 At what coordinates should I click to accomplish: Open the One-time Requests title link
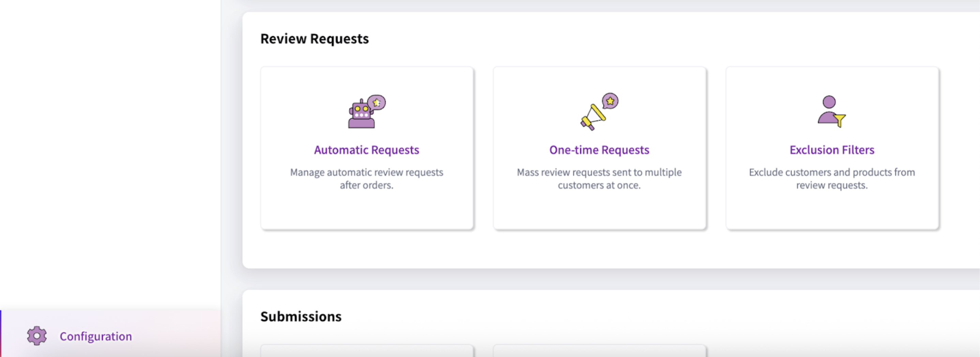click(x=599, y=150)
